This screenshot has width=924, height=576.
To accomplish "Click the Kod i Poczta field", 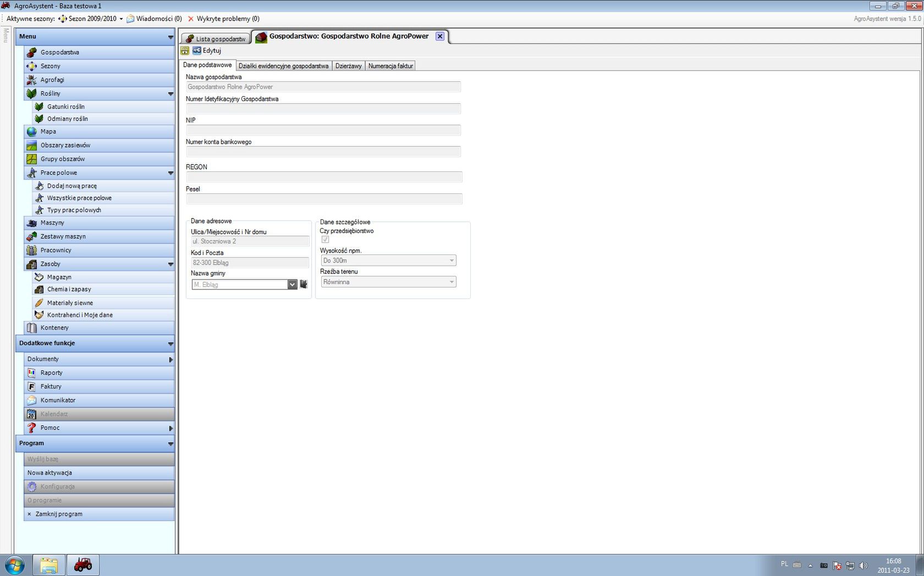I will (250, 263).
